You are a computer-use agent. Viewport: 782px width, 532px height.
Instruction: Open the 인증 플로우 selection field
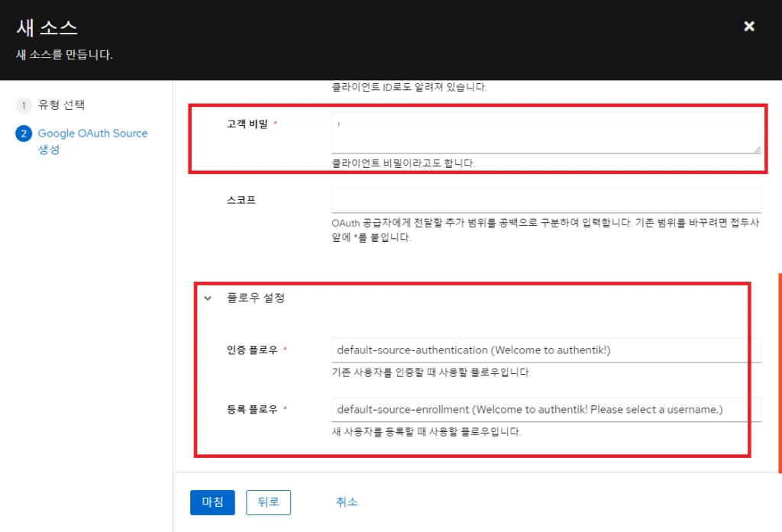(x=545, y=350)
